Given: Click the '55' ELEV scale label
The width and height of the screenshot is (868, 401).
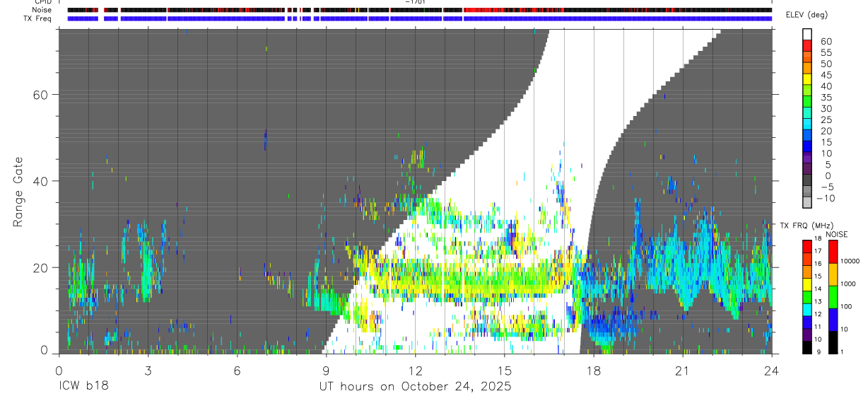Looking at the screenshot, I should pyautogui.click(x=826, y=53).
